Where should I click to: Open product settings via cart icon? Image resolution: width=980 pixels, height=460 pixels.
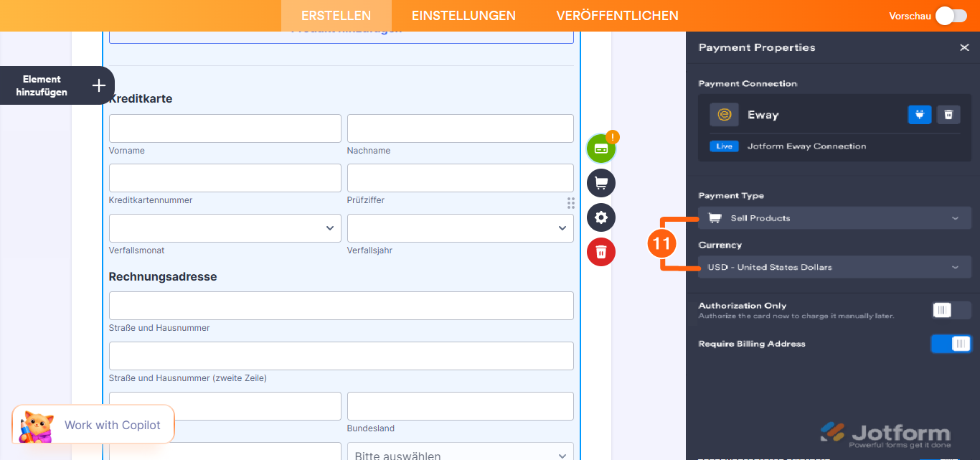601,183
